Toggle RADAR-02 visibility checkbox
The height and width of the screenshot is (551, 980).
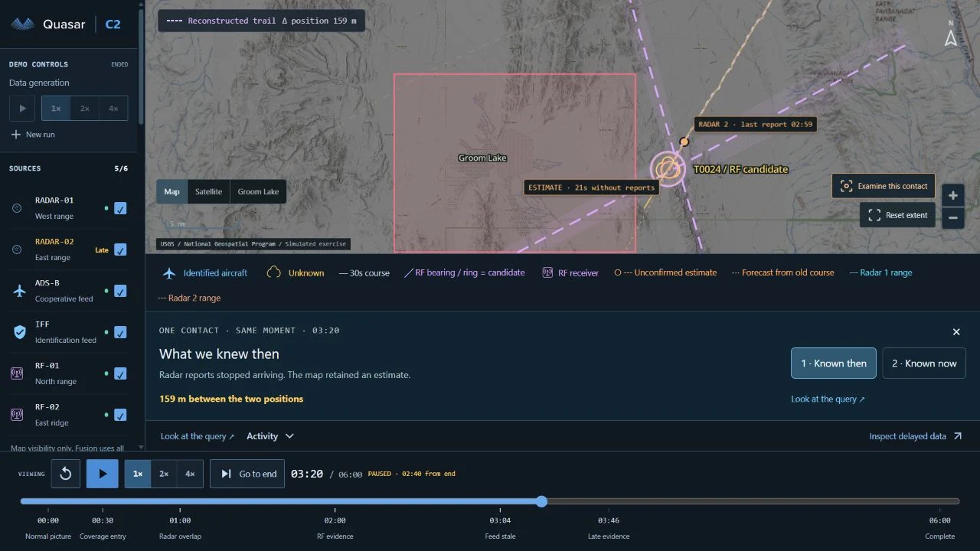click(120, 249)
